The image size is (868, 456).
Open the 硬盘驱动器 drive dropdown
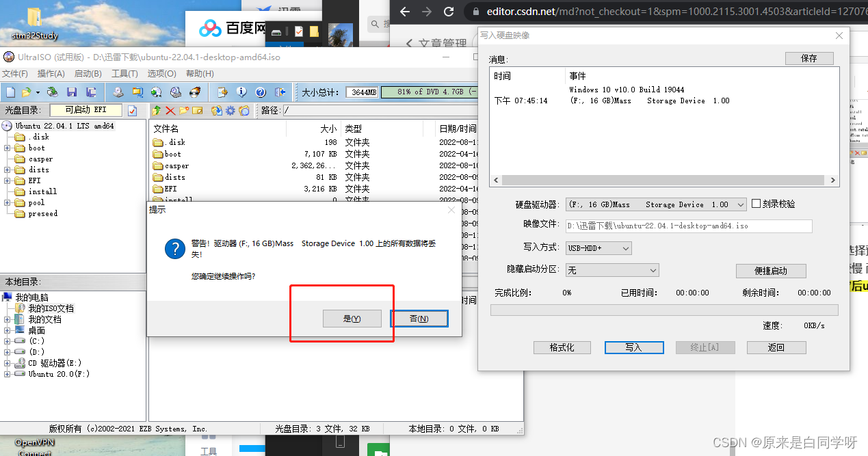coord(741,204)
